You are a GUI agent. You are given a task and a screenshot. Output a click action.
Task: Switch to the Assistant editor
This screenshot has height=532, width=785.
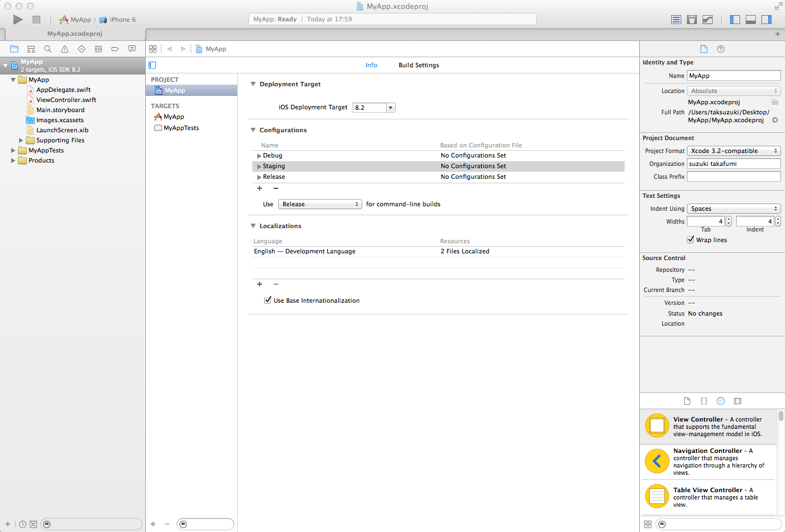pyautogui.click(x=692, y=20)
